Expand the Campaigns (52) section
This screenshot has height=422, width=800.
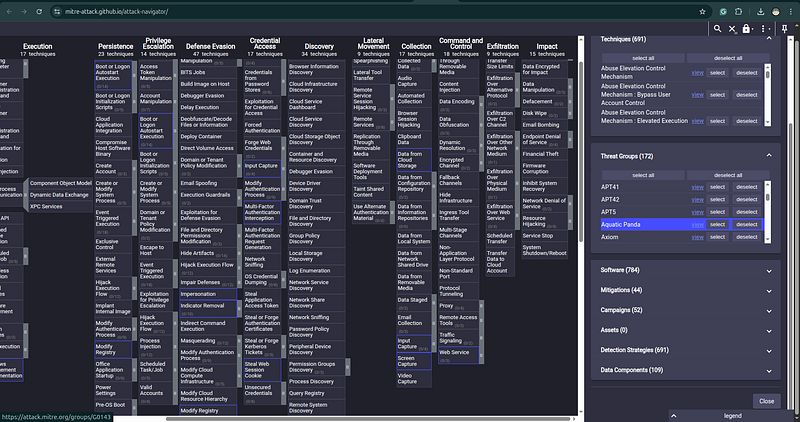click(x=769, y=310)
